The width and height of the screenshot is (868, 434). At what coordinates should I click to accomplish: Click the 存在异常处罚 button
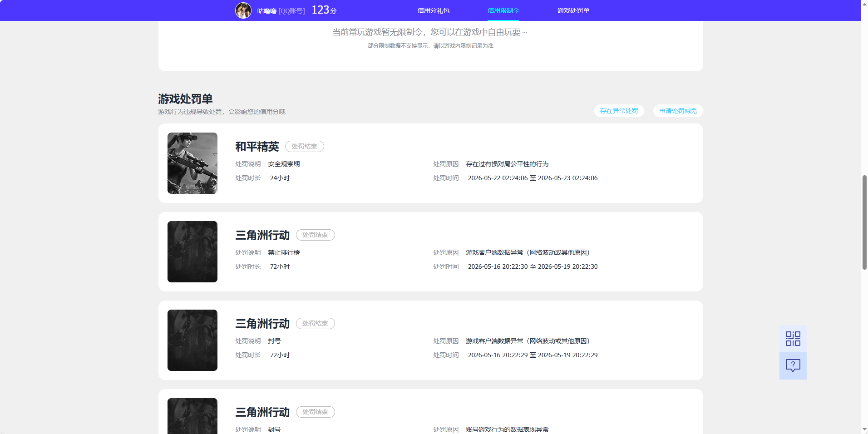619,111
